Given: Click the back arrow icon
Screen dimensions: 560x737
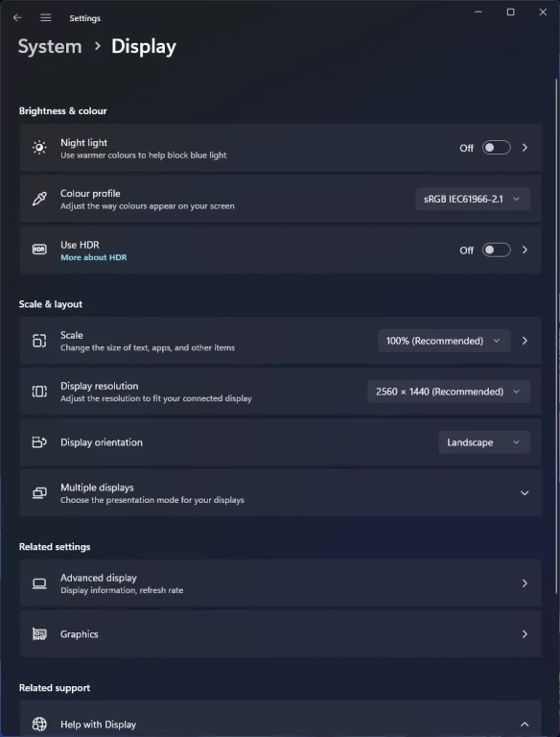Looking at the screenshot, I should click(x=17, y=18).
